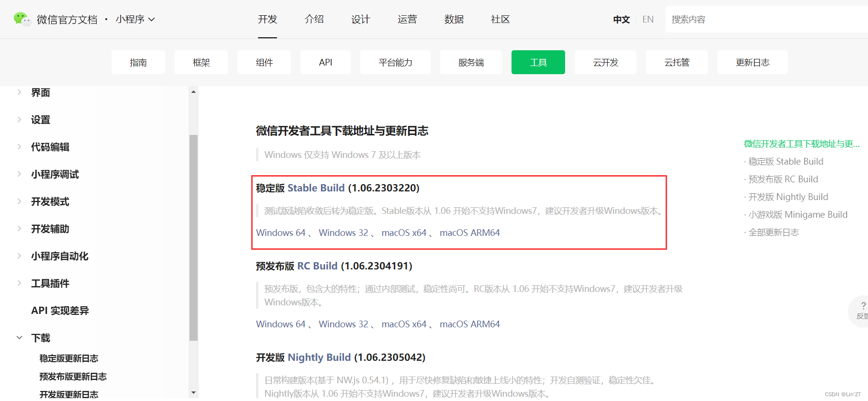Screen dimensions: 868x401
Task: Click the sidebar scrollbar thumb
Action: pos(193,237)
